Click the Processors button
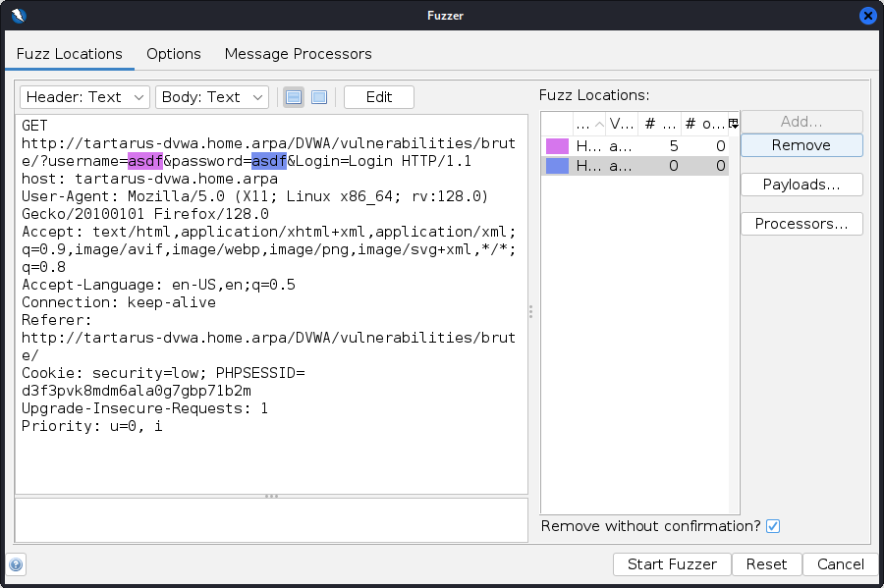 click(801, 224)
